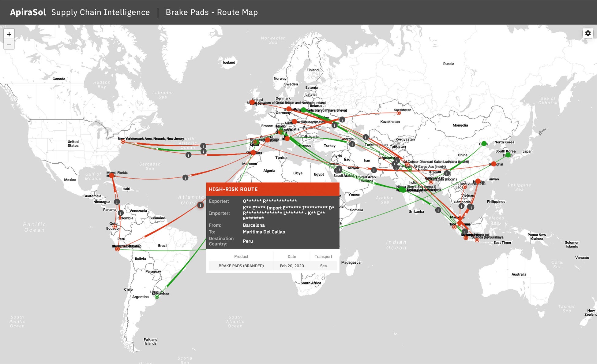Screen dimensions: 597x364
Task: Click the map zoom out minus button
Action: 9,45
